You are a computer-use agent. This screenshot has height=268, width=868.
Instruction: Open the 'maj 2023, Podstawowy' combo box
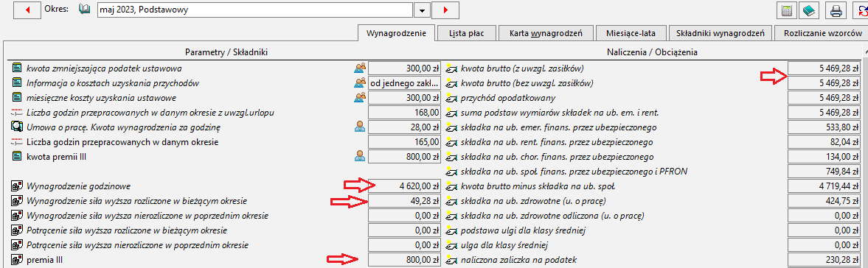[x=255, y=10]
